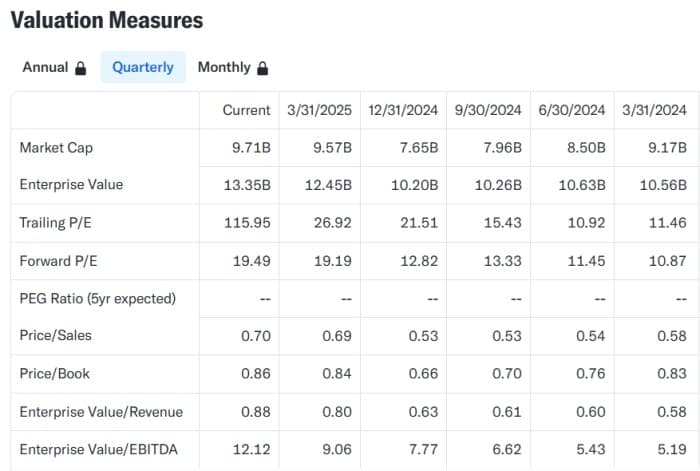
Task: Open the Monthly tab
Action: [224, 67]
